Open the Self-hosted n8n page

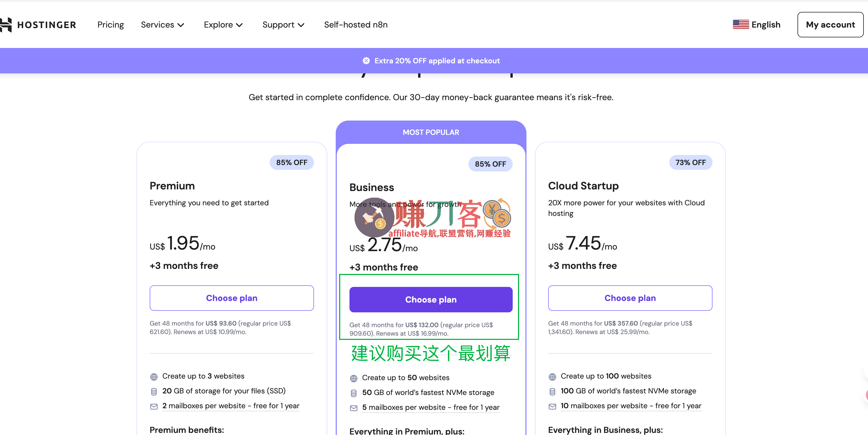pyautogui.click(x=356, y=24)
